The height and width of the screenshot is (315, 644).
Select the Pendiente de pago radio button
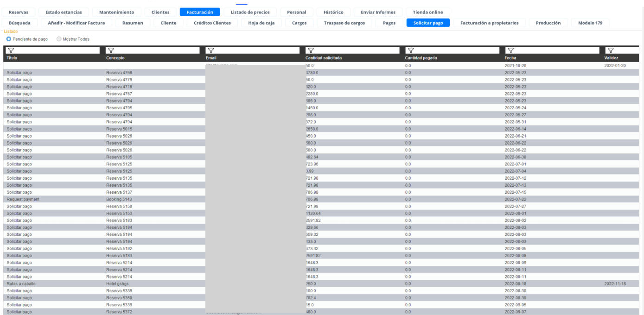point(9,39)
